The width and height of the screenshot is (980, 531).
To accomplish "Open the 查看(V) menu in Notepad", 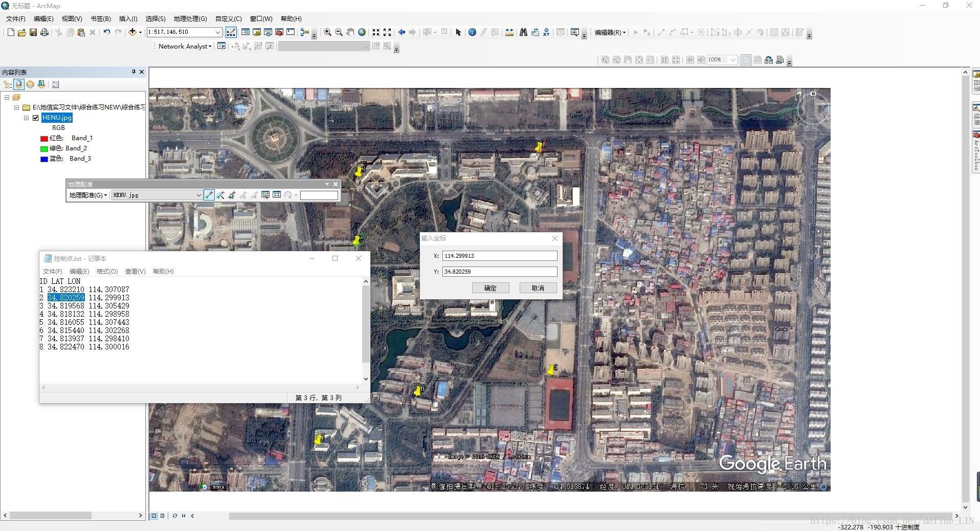I will click(135, 271).
